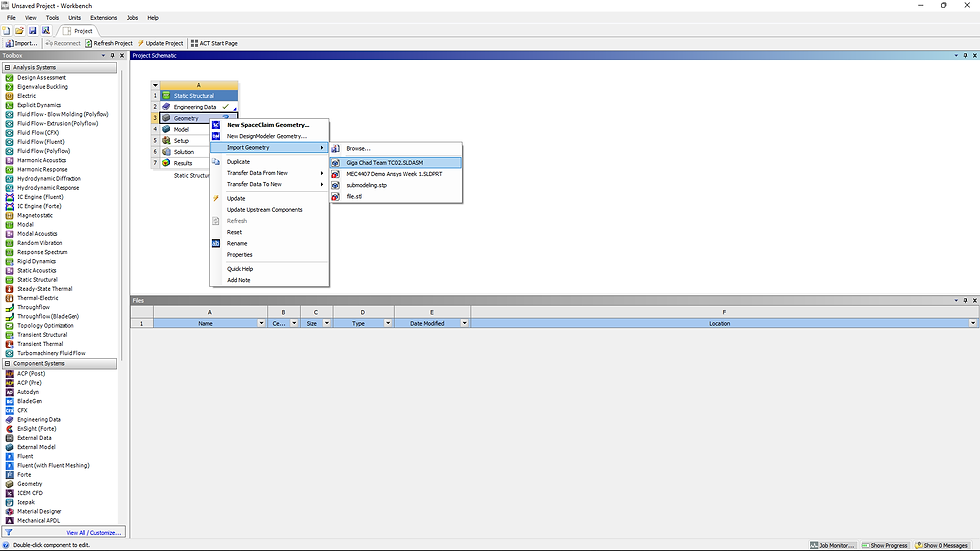
Task: Open system A dropdown arrow in schematic
Action: 155,86
